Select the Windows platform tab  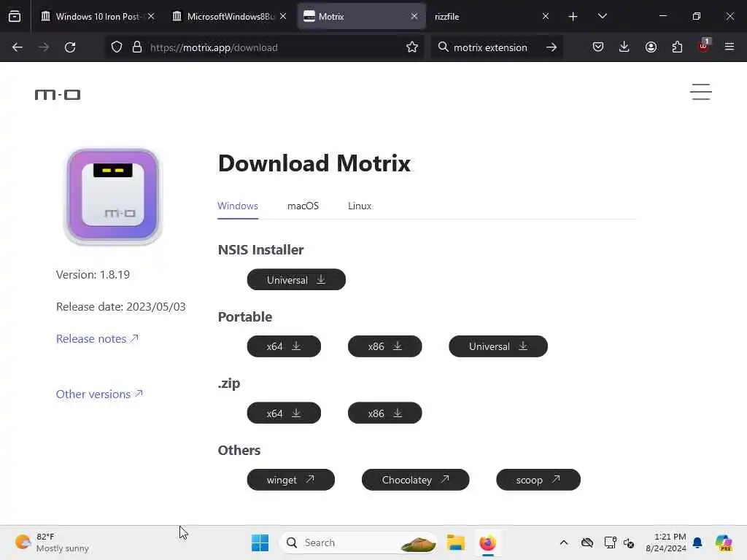click(238, 206)
